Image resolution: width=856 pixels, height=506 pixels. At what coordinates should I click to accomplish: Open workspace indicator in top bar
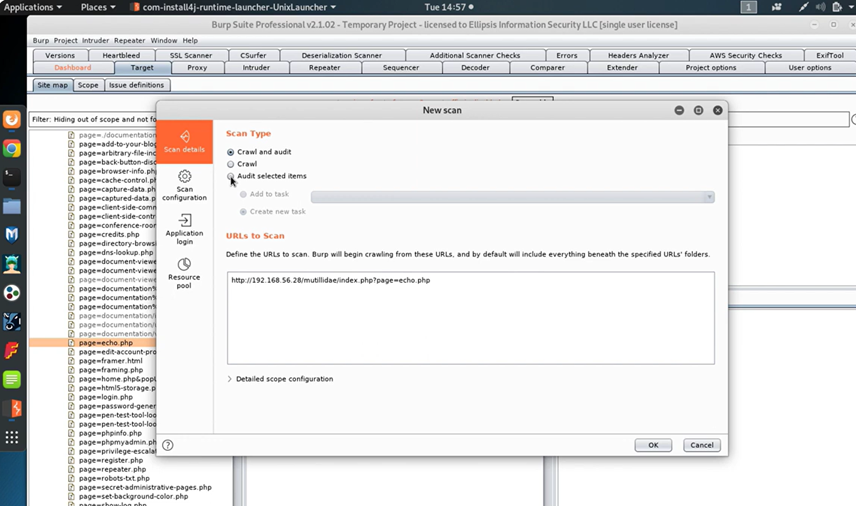coord(748,7)
